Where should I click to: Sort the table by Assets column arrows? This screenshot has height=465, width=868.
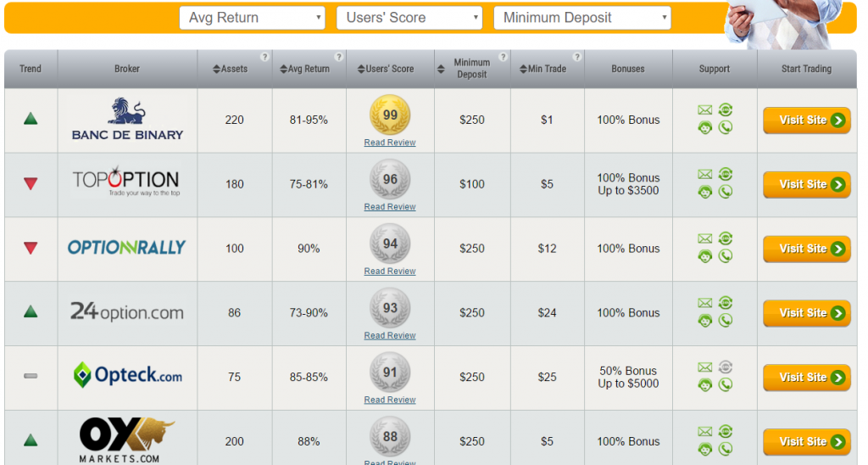pyautogui.click(x=216, y=70)
